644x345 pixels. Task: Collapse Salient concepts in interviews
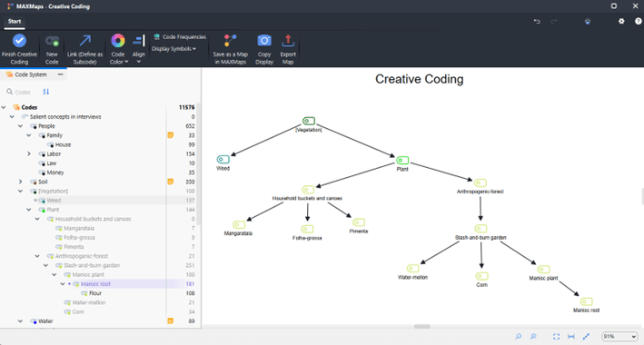[x=12, y=117]
